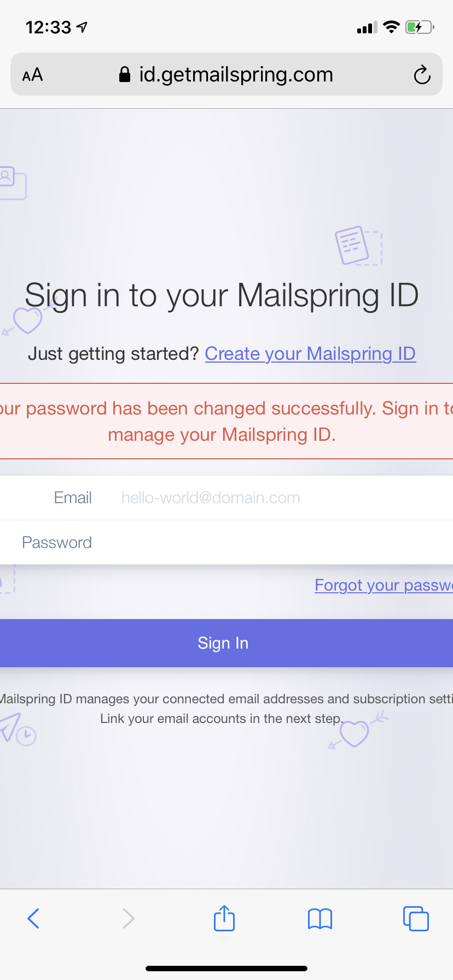Open the Safari share sheet
The height and width of the screenshot is (980, 453).
pyautogui.click(x=224, y=918)
